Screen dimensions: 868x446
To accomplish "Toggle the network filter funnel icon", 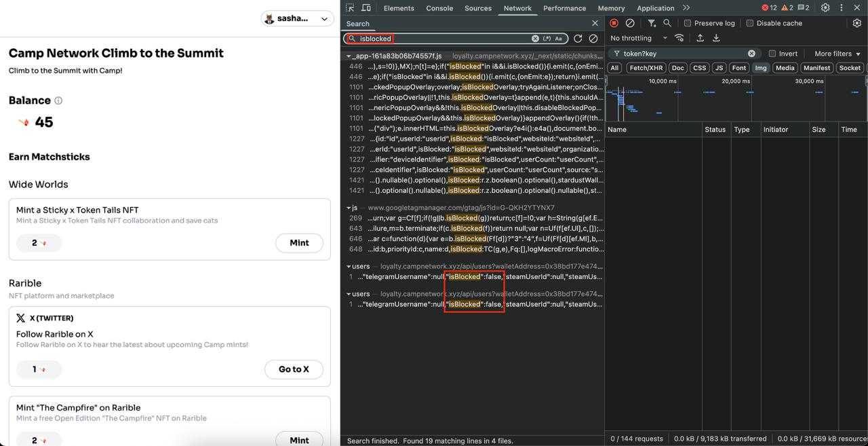I will [652, 23].
